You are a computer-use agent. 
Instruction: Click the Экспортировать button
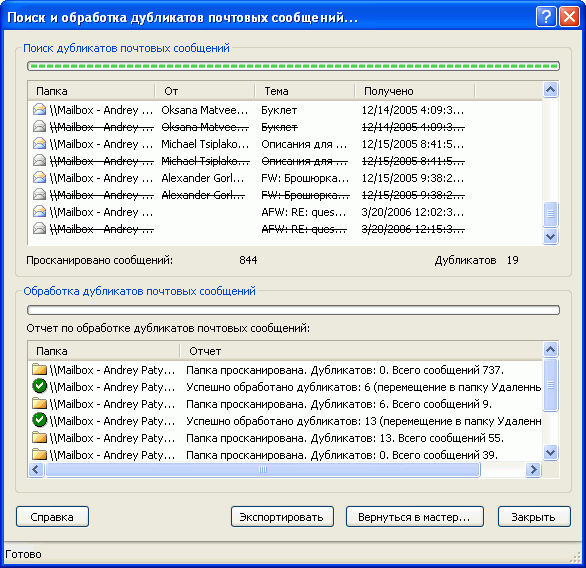click(x=282, y=517)
